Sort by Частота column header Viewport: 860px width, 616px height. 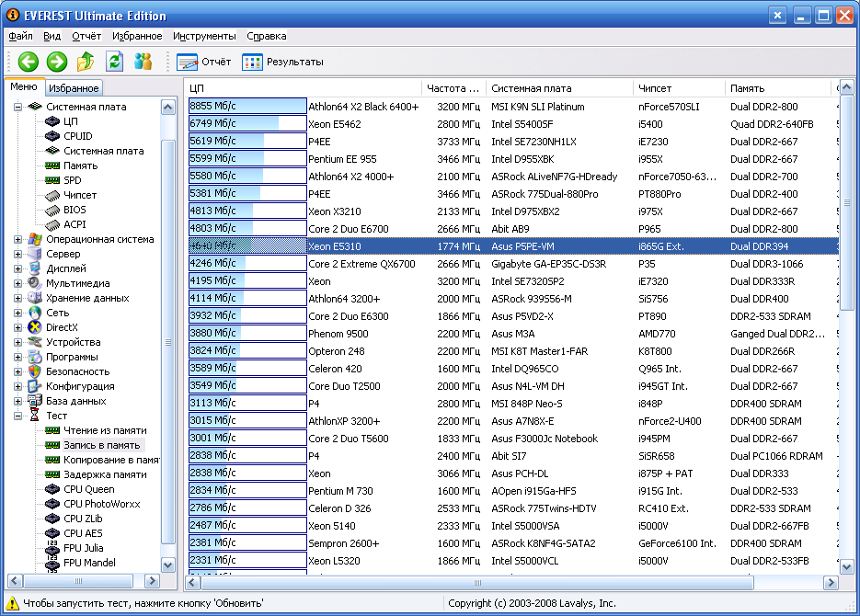coord(454,88)
